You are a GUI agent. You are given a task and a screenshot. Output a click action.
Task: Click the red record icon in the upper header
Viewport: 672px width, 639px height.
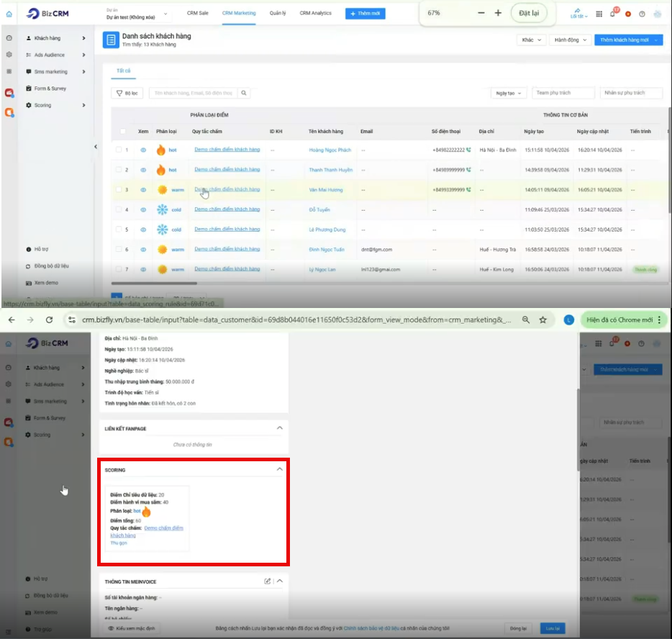point(628,14)
